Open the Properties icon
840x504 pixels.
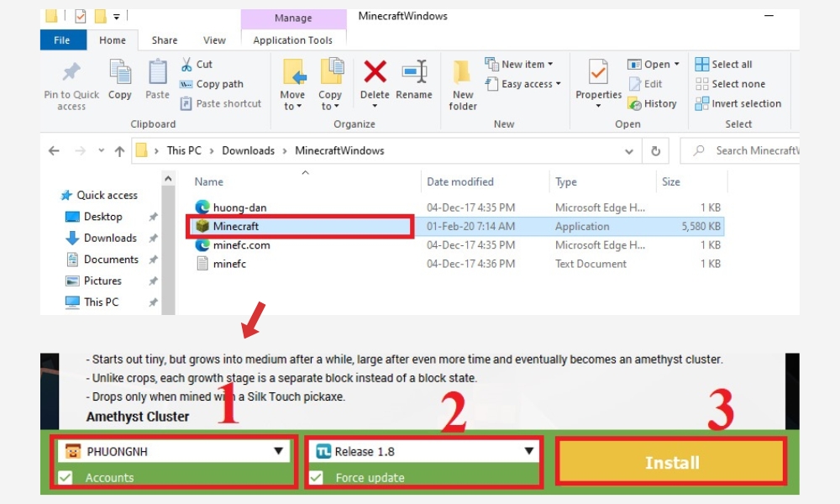point(598,72)
